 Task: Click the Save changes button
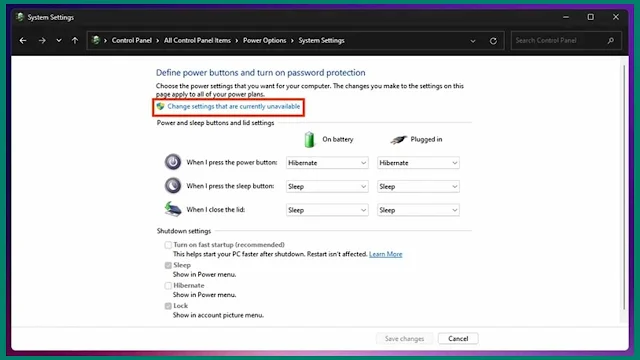point(404,339)
